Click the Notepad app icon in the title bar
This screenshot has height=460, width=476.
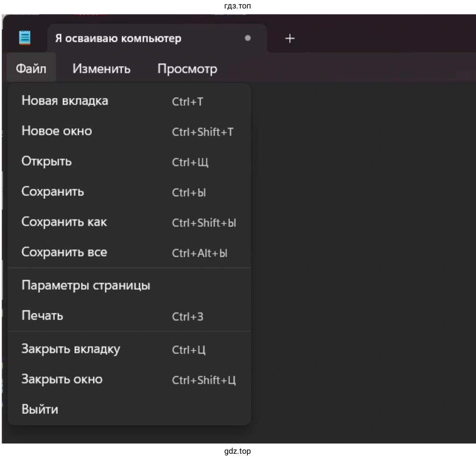click(25, 38)
